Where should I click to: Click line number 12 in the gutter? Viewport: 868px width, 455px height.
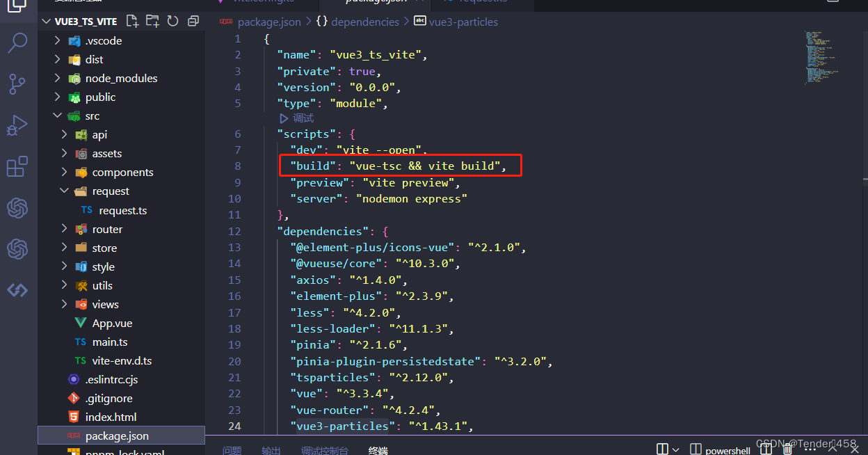coord(234,231)
